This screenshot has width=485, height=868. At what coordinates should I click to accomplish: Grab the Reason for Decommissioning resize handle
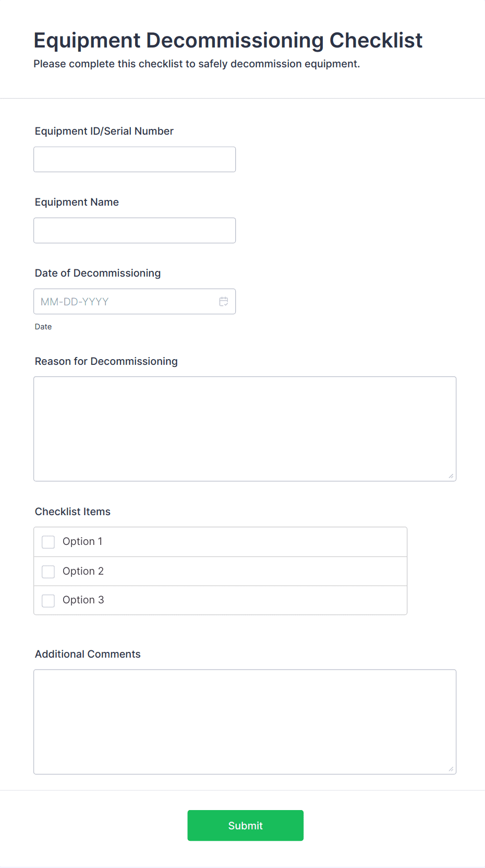(x=451, y=475)
